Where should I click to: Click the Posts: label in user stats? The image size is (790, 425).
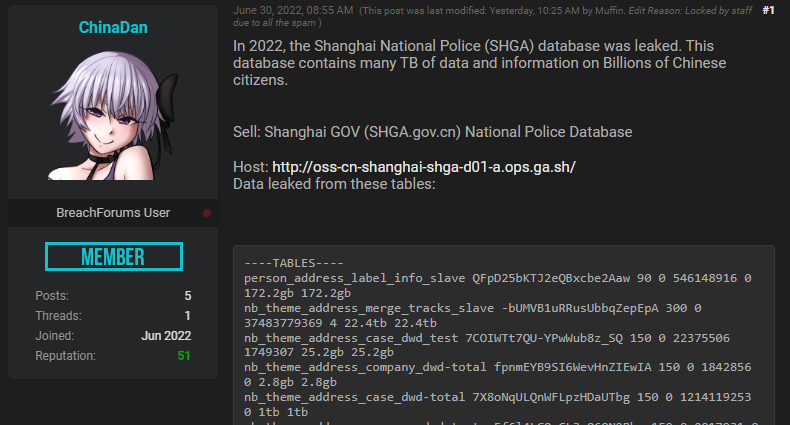[52, 296]
